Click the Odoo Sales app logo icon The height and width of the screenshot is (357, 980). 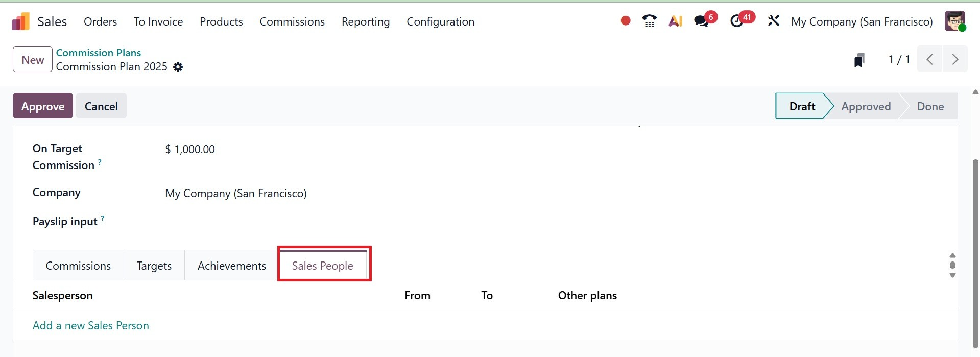(x=21, y=21)
